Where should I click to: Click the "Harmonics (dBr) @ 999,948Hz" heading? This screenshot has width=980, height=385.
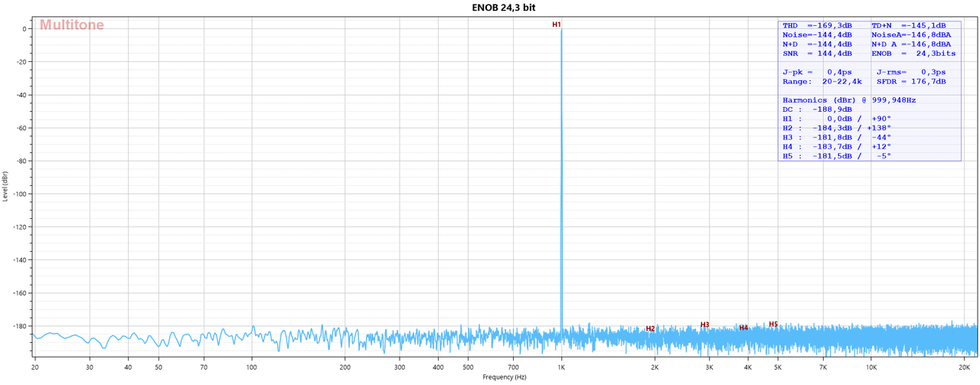[849, 100]
